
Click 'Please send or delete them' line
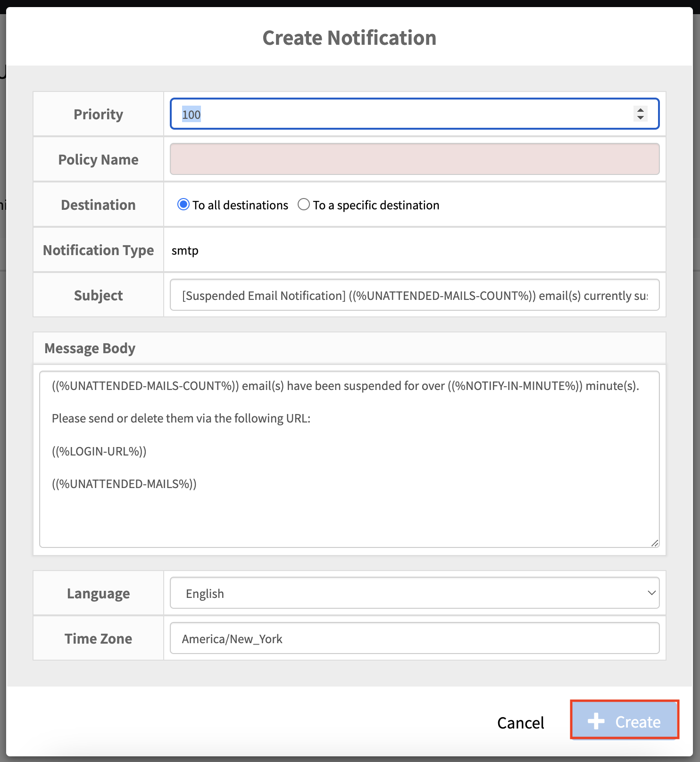[x=181, y=418]
